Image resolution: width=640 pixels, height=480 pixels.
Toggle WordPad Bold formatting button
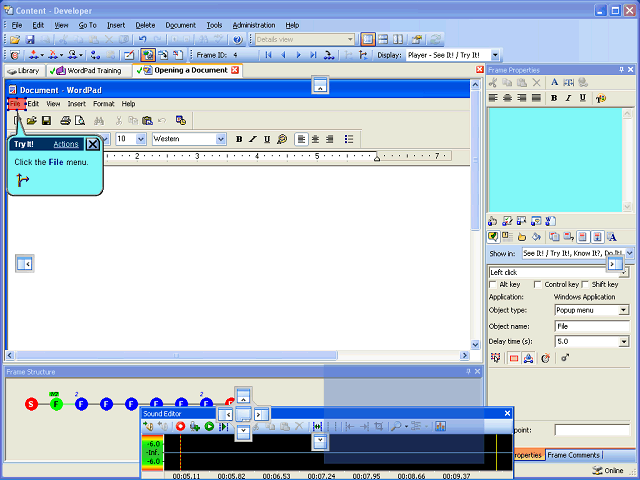pyautogui.click(x=239, y=139)
